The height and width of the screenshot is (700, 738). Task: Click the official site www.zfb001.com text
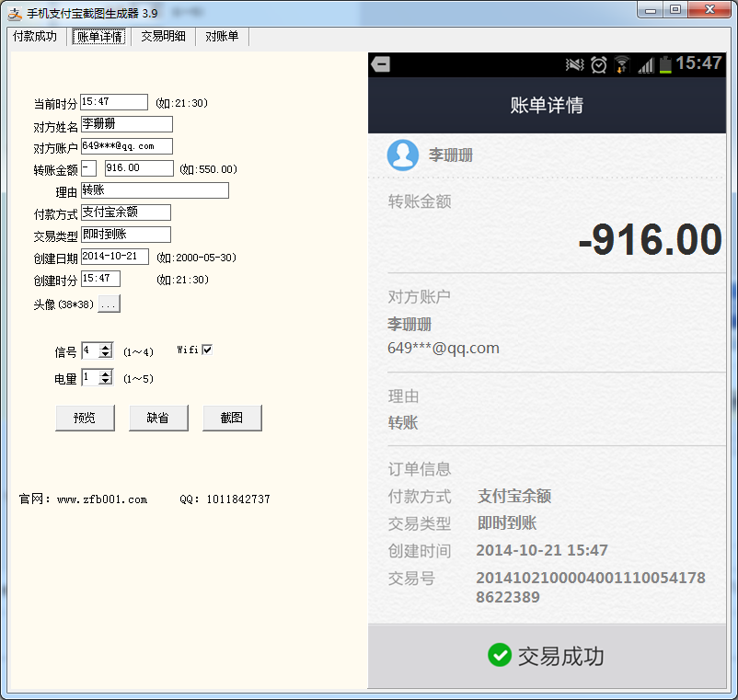tap(102, 499)
